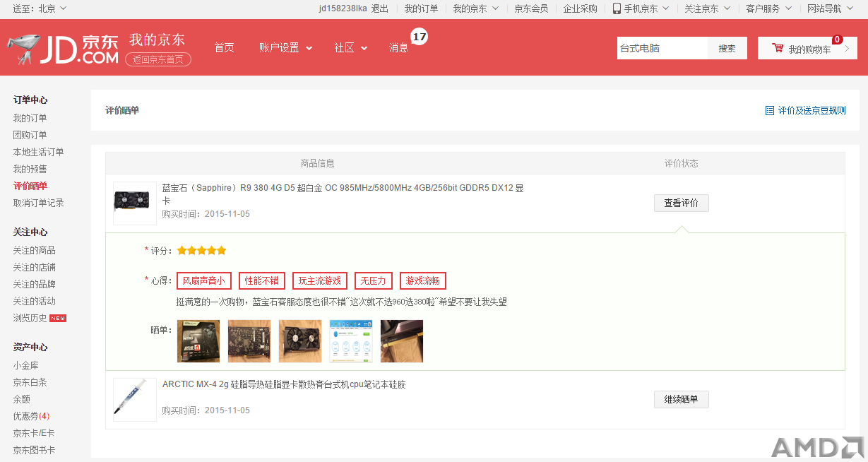Click the shopping cart icon
The height and width of the screenshot is (462, 868).
(778, 48)
